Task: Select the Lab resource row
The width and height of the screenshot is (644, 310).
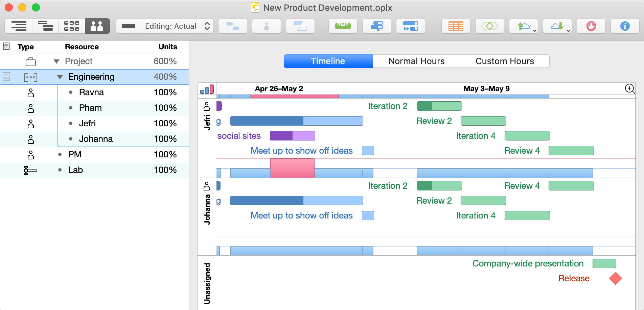Action: (x=94, y=170)
